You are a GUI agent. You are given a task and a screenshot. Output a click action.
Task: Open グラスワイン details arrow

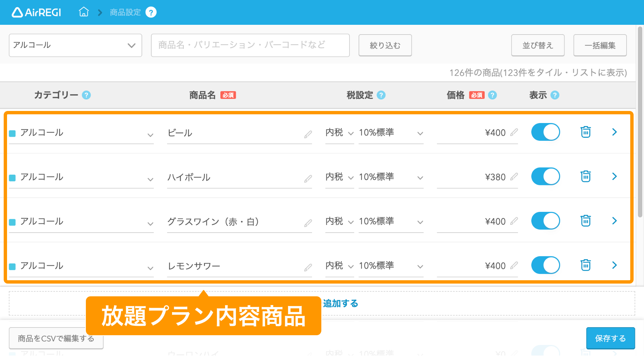click(614, 221)
